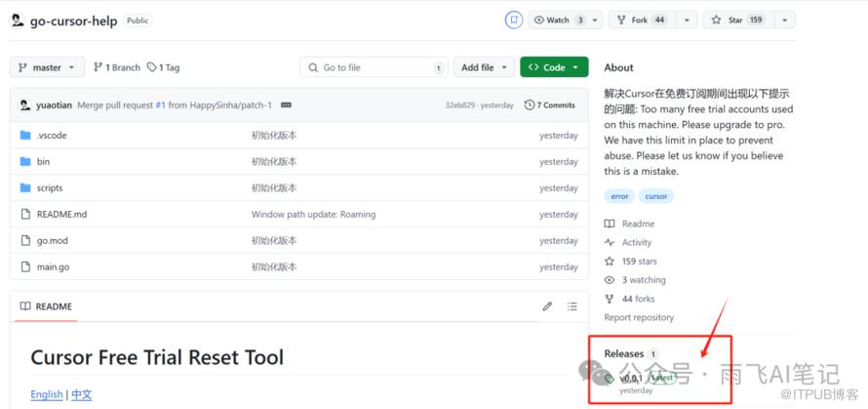
Task: Click the README.md file icon
Action: [x=25, y=214]
